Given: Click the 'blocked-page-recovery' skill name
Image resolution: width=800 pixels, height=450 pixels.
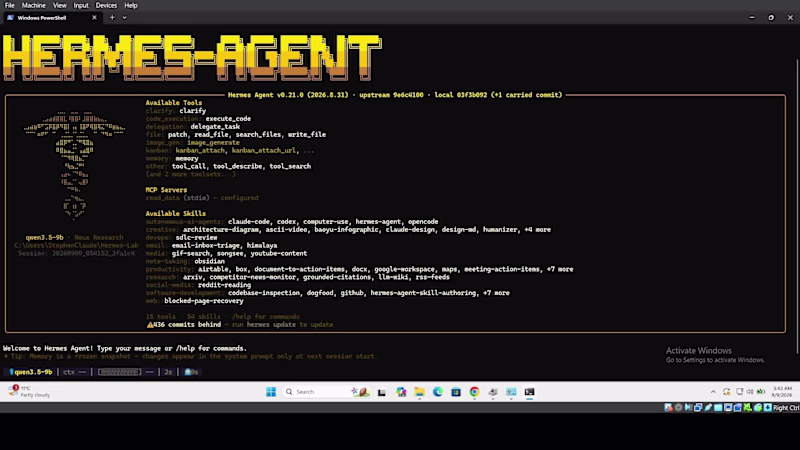Looking at the screenshot, I should pos(204,301).
